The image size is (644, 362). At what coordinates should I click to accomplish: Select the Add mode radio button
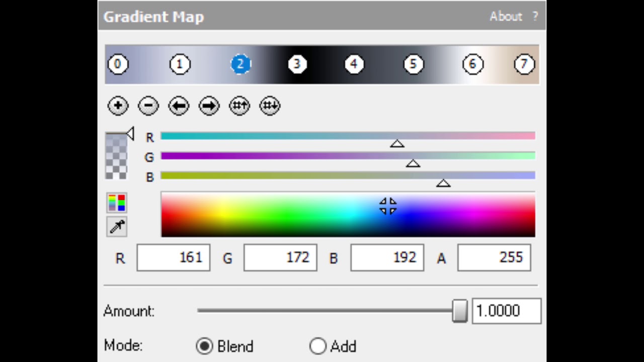tap(318, 346)
